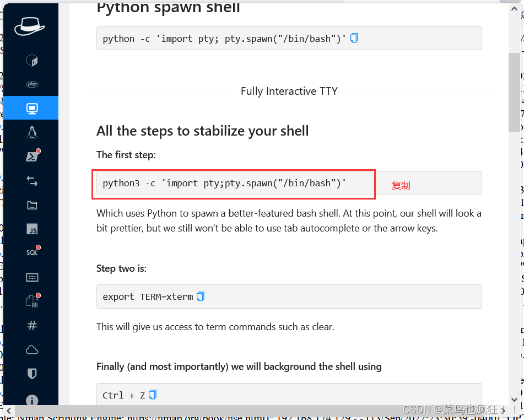Open the shield section icon
The height and width of the screenshot is (420, 524).
(x=32, y=374)
